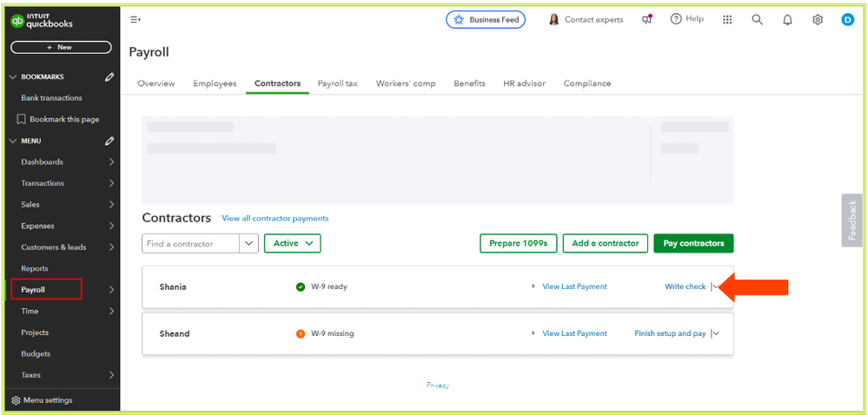Collapse the BOOKMARKS section
This screenshot has height=415, width=868.
click(13, 77)
